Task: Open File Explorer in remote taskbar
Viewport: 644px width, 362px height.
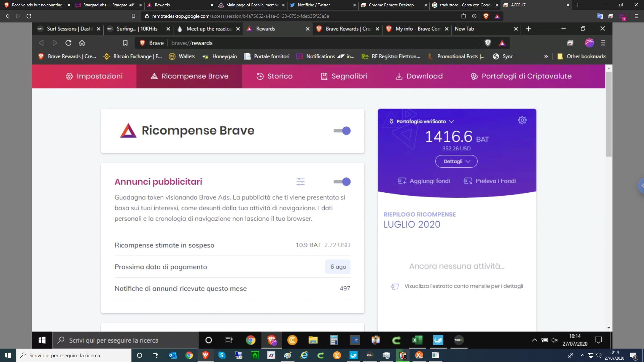Action: [313, 340]
